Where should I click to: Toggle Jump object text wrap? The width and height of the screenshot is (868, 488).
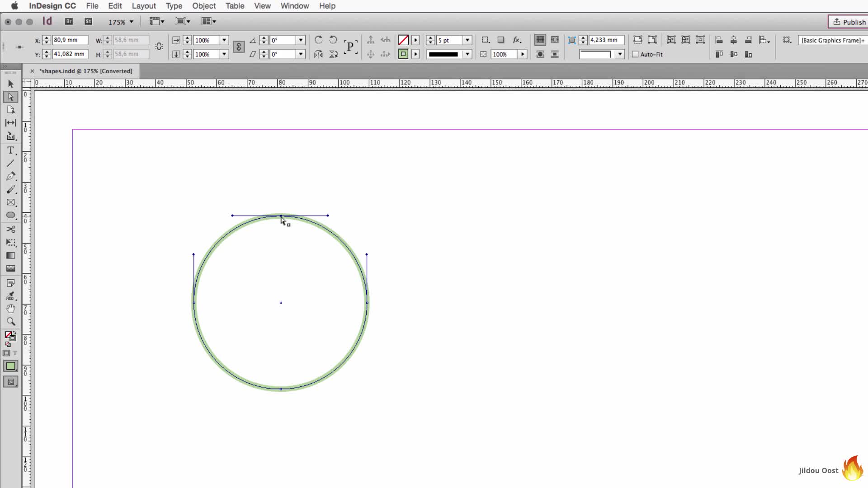click(x=555, y=54)
